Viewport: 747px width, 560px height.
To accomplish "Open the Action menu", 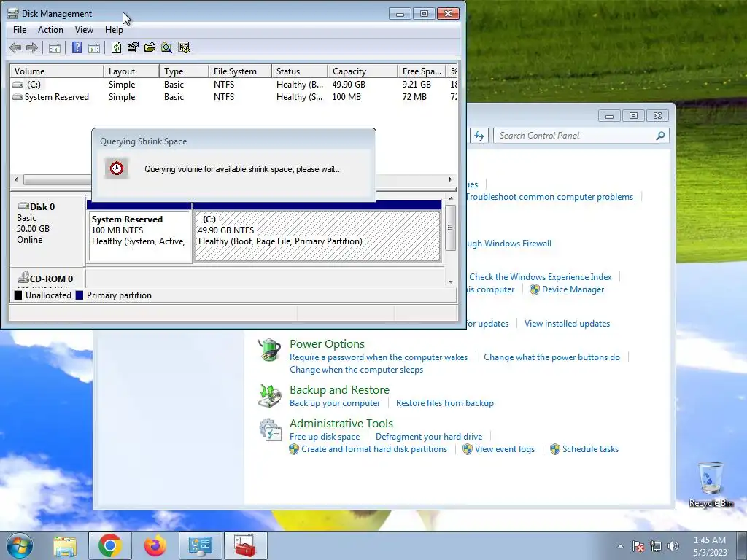I will pyautogui.click(x=50, y=29).
